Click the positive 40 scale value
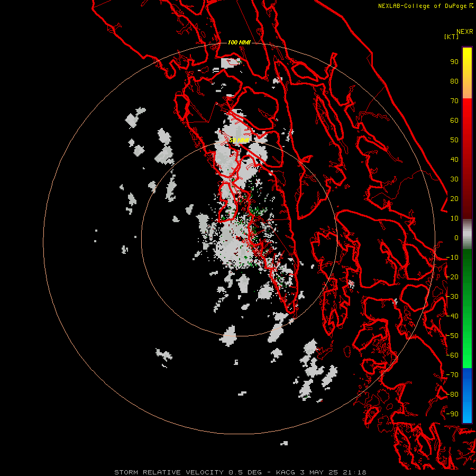The image size is (476, 476). point(454,160)
